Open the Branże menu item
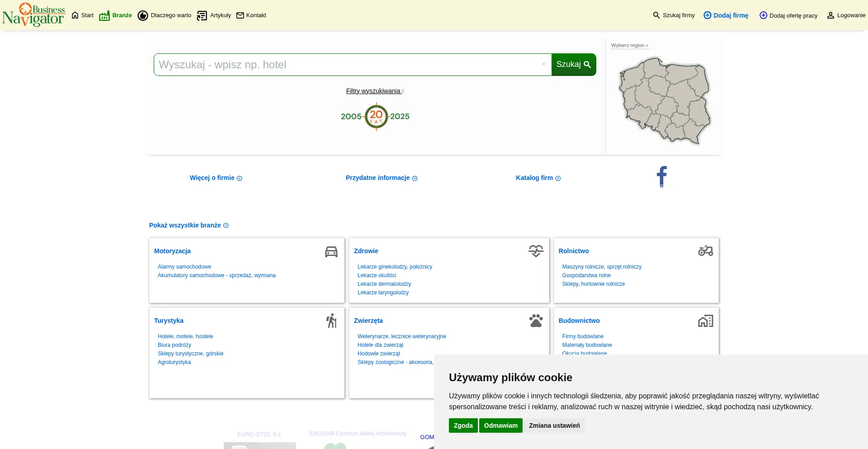This screenshot has height=449, width=868. [116, 15]
